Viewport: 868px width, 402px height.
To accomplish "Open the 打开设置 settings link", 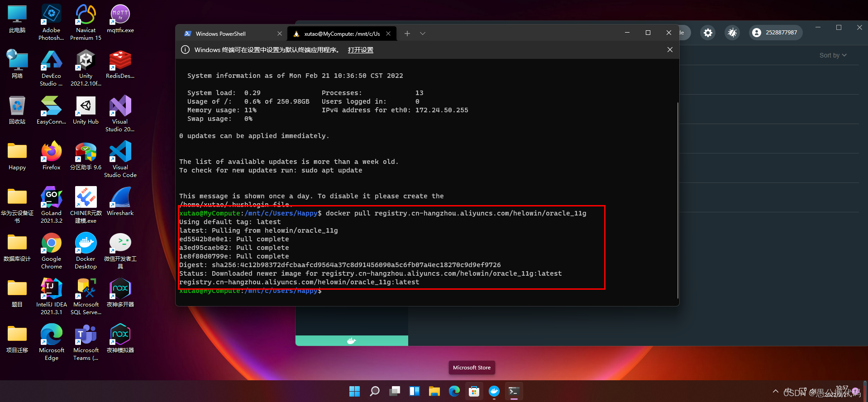I will point(361,50).
